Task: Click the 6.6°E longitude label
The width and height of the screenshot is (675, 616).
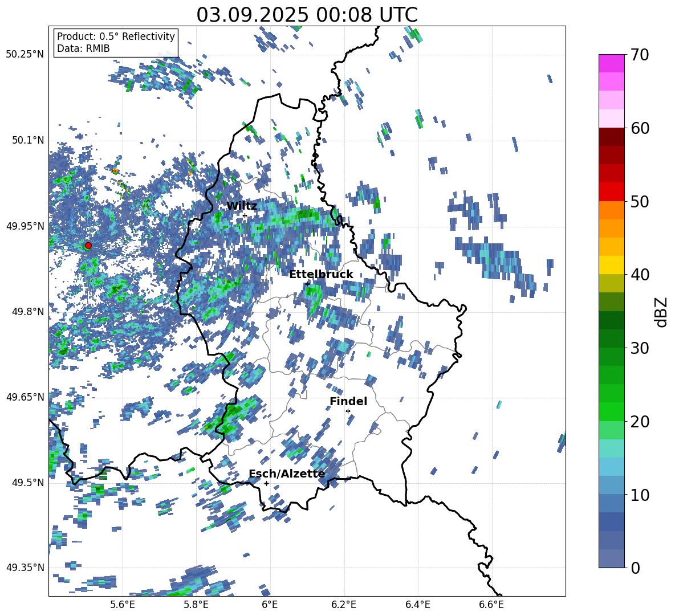Action: point(491,605)
